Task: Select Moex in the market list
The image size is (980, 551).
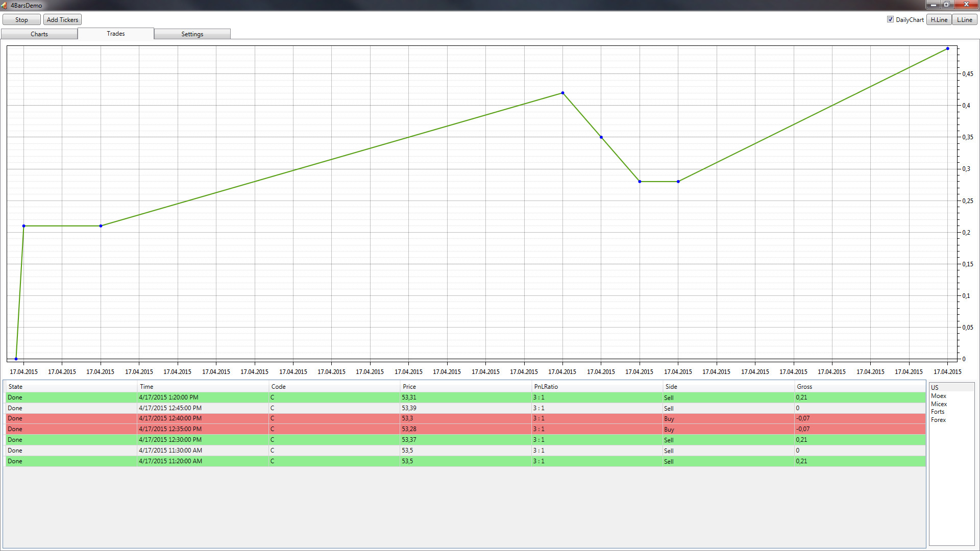Action: point(938,396)
